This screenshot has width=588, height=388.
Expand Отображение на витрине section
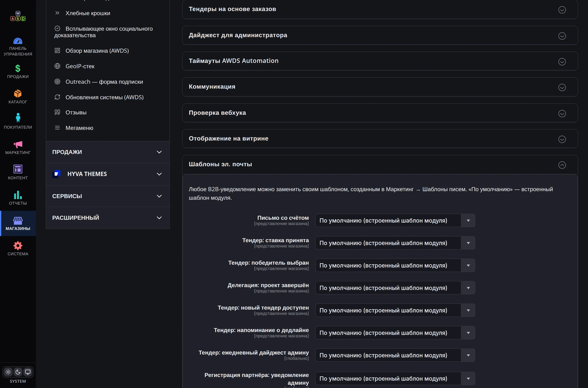pyautogui.click(x=380, y=139)
